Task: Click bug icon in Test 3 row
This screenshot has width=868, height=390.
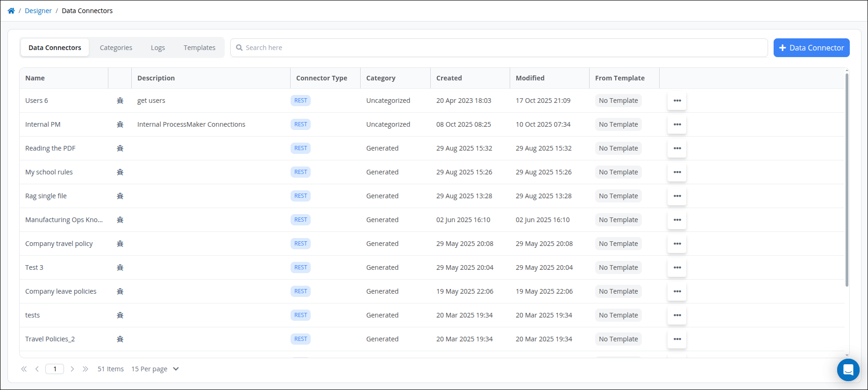Action: pyautogui.click(x=120, y=267)
